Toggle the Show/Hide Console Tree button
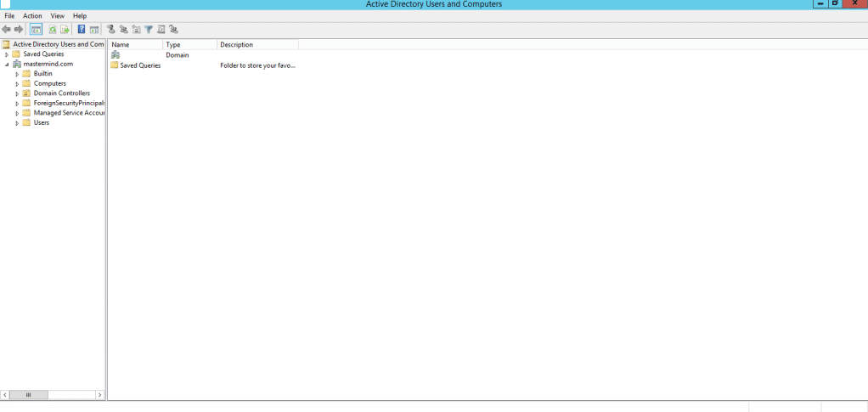The width and height of the screenshot is (868, 412). point(36,29)
